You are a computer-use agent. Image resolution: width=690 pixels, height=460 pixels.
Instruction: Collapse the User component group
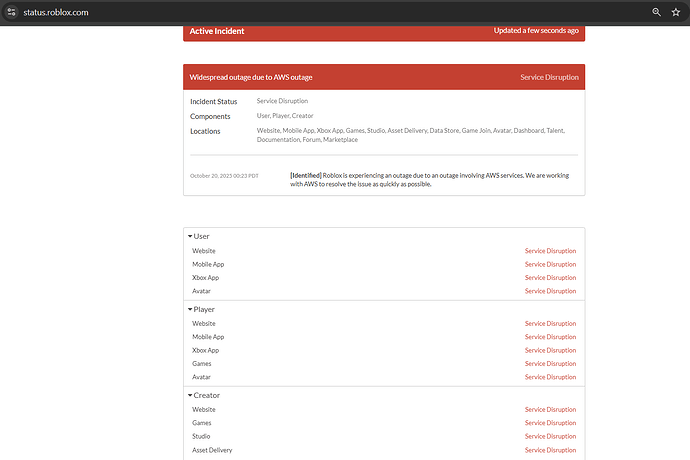(198, 236)
